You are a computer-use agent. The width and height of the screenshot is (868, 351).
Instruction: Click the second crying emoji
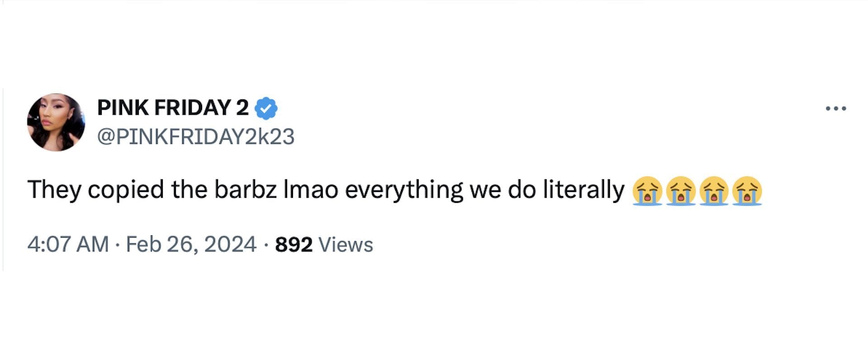[x=681, y=191]
